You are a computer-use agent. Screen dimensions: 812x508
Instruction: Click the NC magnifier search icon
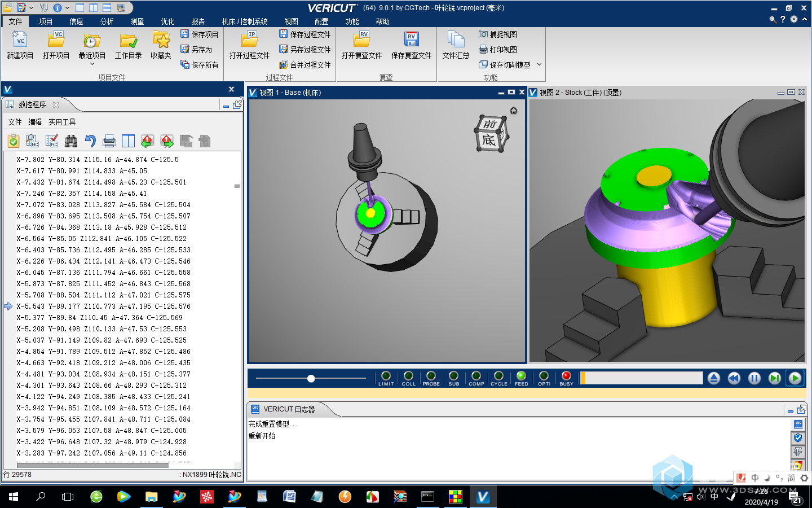point(33,141)
